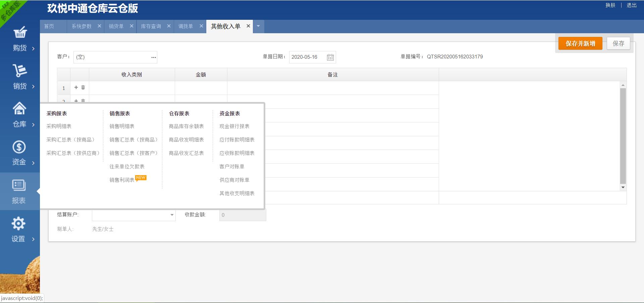Click the 收款金额 field
The image size is (644, 303).
243,215
